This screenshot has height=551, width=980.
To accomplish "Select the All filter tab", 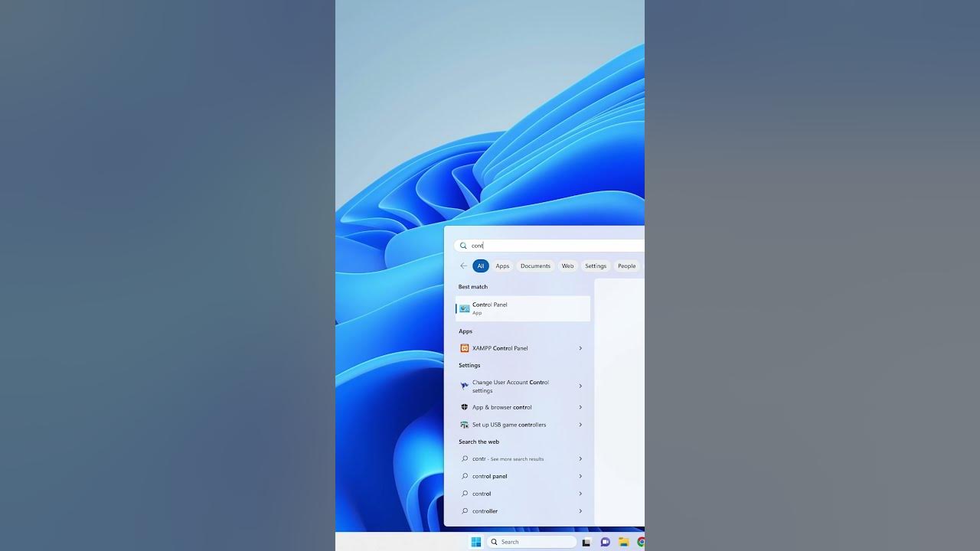I will (x=481, y=266).
